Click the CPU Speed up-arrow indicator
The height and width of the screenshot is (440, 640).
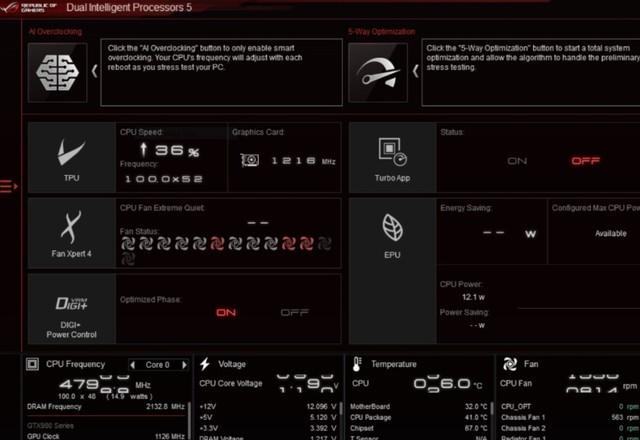[143, 149]
